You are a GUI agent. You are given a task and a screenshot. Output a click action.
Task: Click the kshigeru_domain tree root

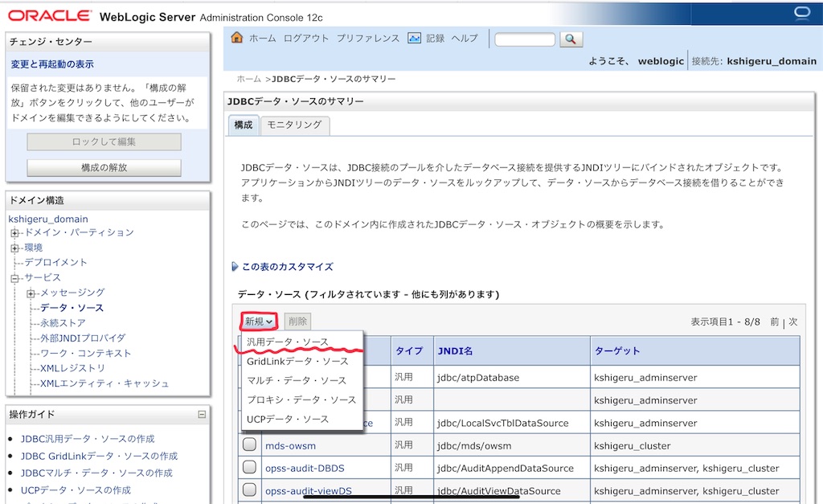point(48,219)
